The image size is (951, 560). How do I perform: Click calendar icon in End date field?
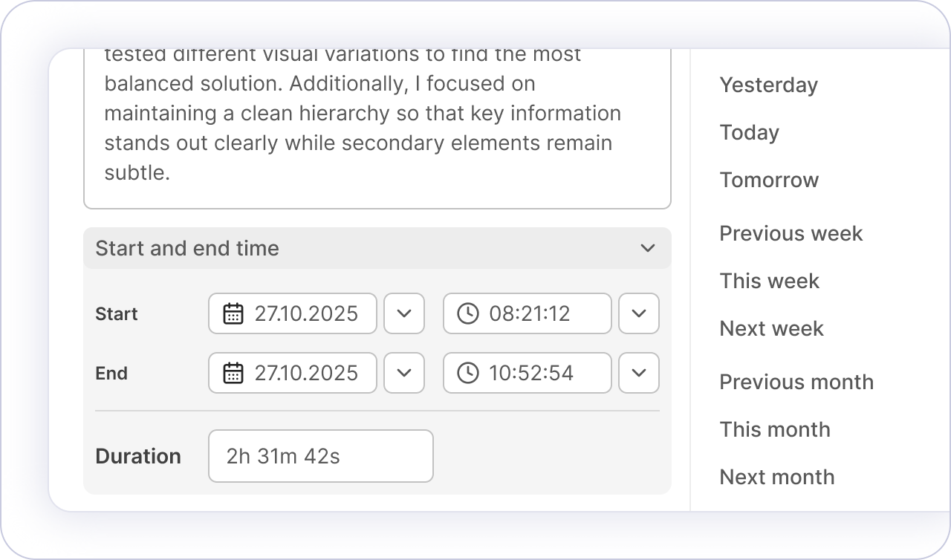(233, 373)
